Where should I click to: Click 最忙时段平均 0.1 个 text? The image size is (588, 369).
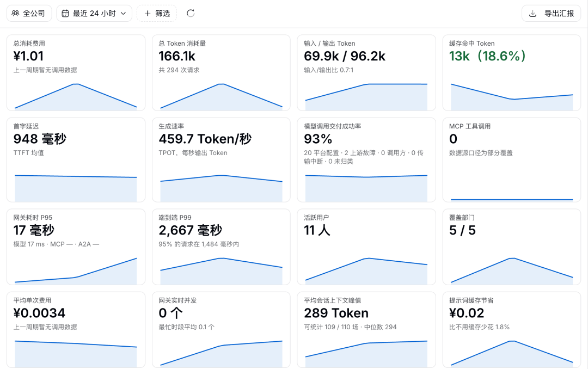(186, 327)
